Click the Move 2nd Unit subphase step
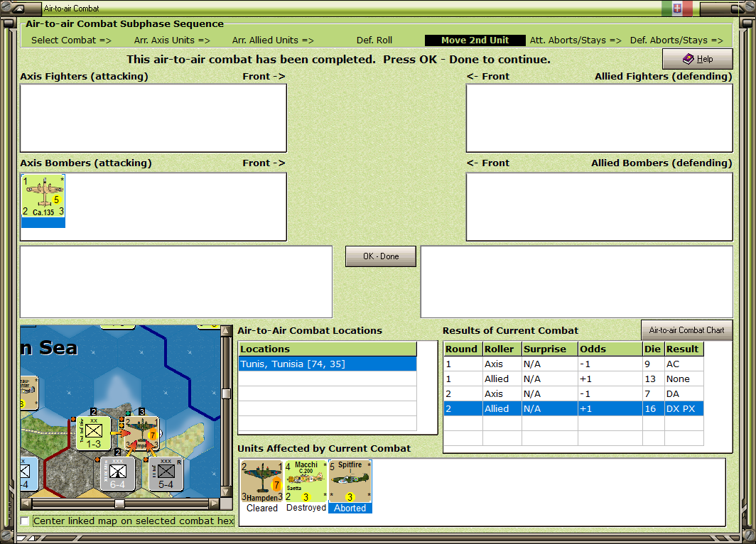 (475, 40)
